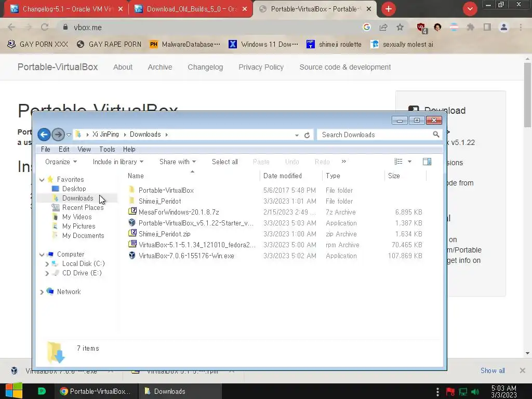The width and height of the screenshot is (532, 399).
Task: Refresh the Downloads folder view
Action: [307, 135]
